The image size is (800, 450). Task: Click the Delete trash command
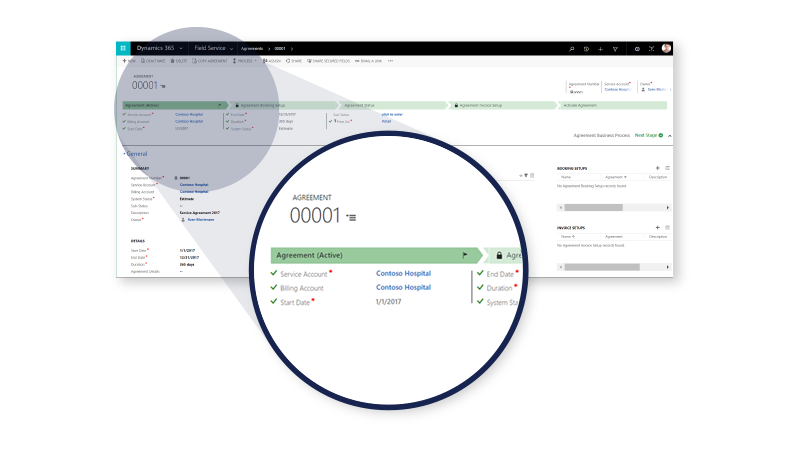[179, 61]
